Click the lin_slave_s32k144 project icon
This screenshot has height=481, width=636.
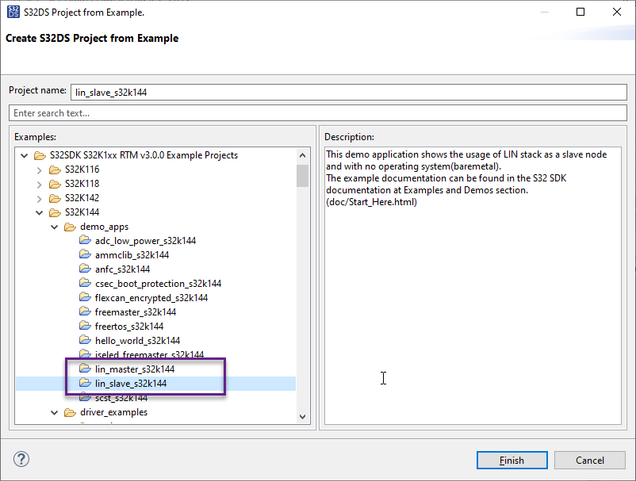coord(85,383)
